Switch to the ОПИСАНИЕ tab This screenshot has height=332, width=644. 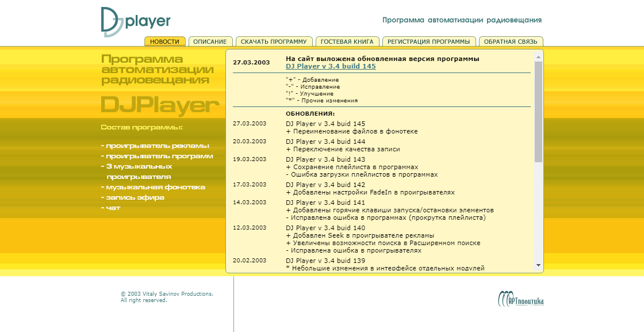[x=210, y=41]
